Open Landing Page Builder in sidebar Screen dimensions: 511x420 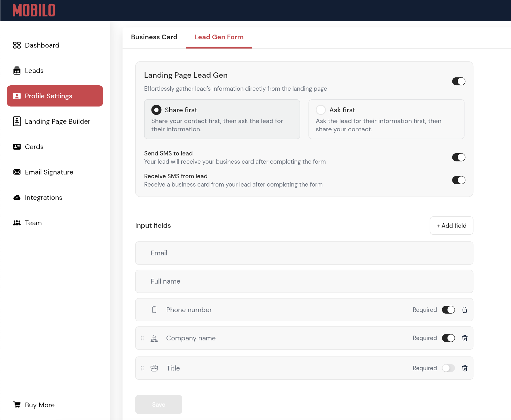click(57, 121)
